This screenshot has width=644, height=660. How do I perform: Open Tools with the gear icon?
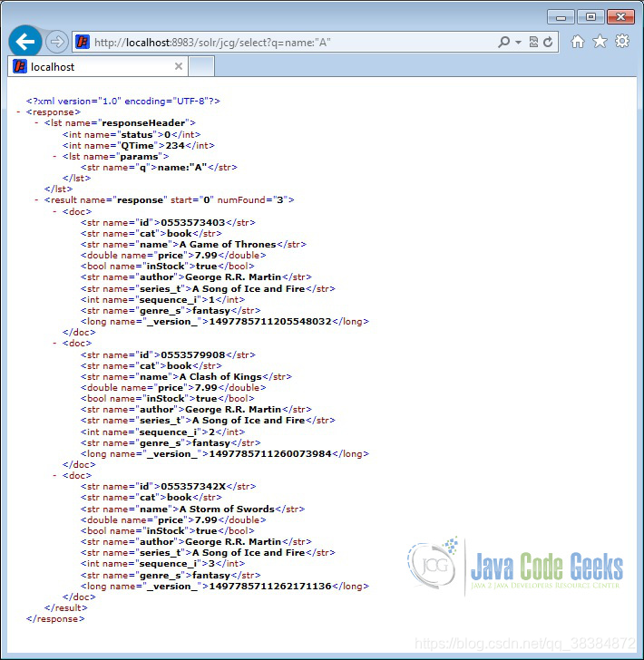click(x=622, y=42)
